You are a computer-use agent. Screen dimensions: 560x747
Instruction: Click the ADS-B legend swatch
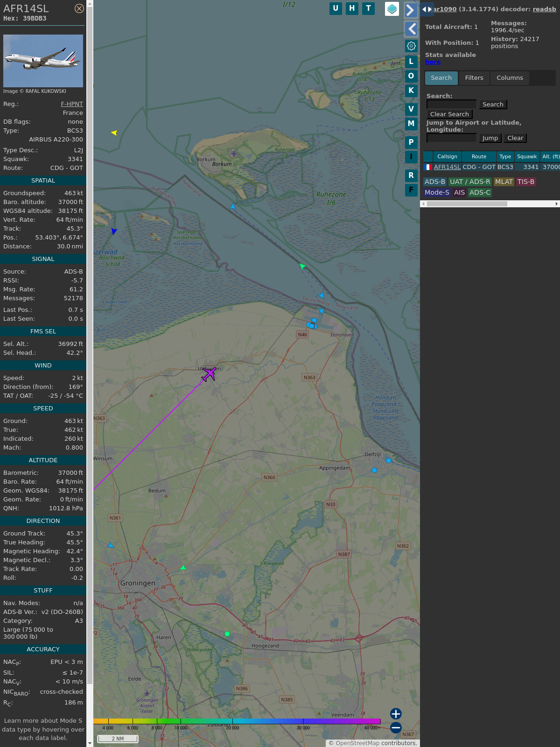[435, 182]
